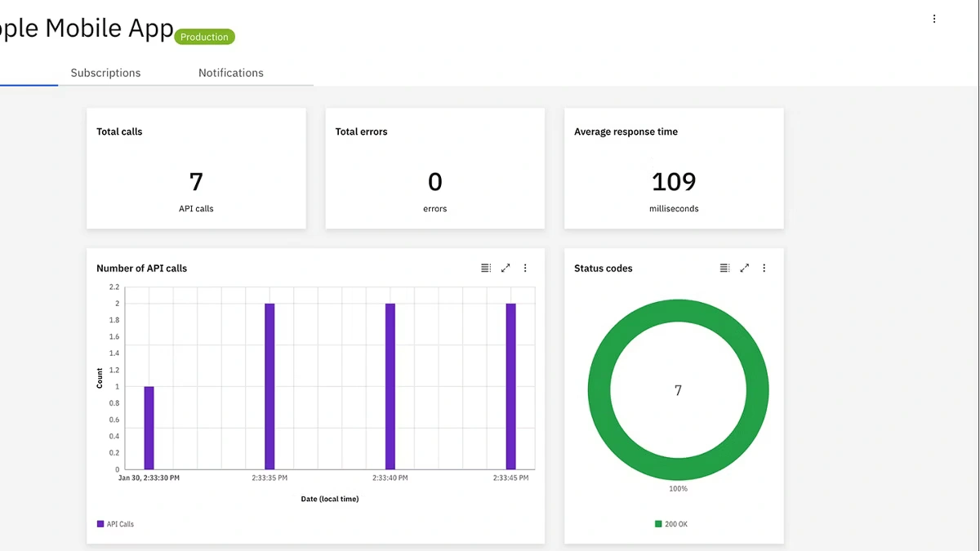Show data table for Status codes chart
Viewport: 980px width, 551px height.
coord(724,268)
